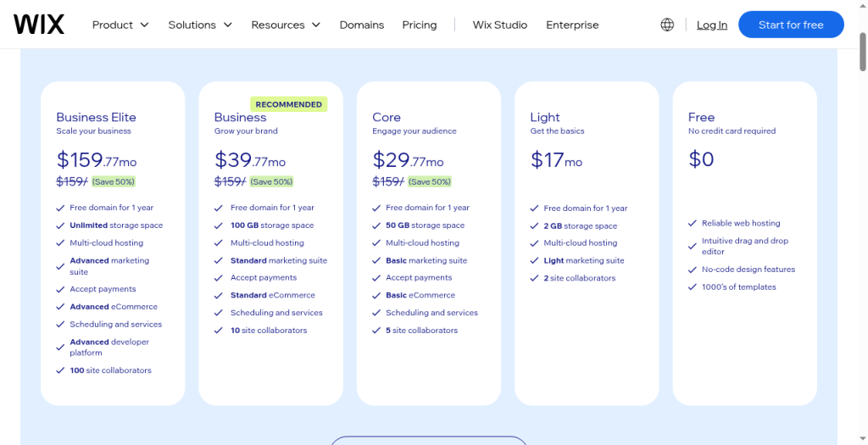Screen dimensions: 868x445
Task: Expand the Product menu chevron
Action: 144,25
